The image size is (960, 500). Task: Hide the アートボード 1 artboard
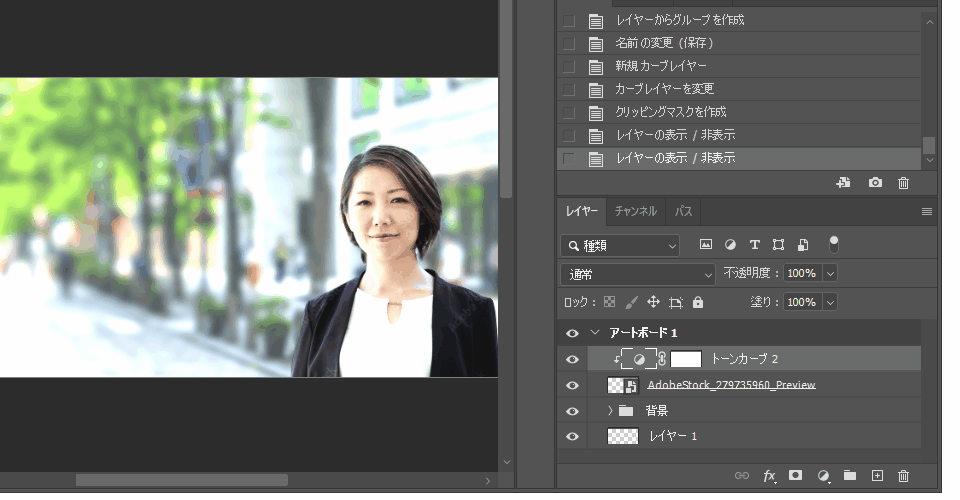pyautogui.click(x=572, y=333)
